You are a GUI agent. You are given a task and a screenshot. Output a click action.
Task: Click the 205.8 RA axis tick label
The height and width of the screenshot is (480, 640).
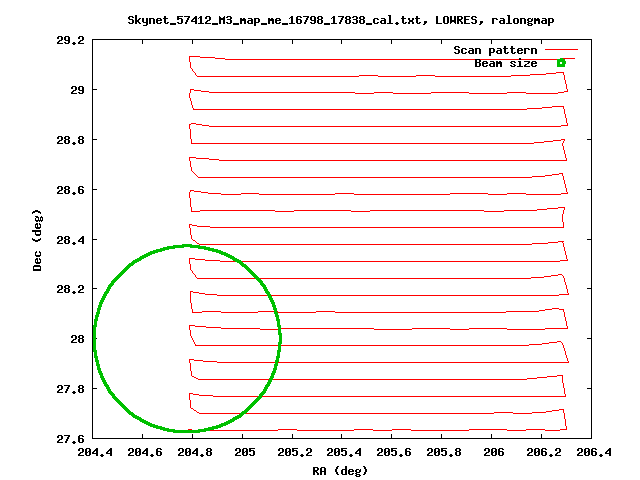click(444, 452)
